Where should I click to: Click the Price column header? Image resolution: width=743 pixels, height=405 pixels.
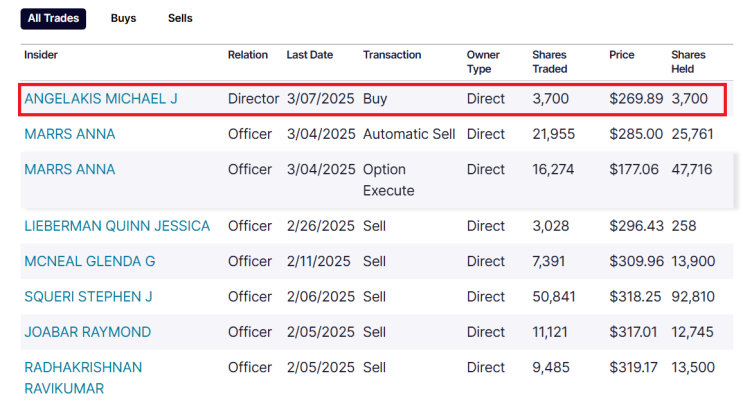(x=621, y=55)
